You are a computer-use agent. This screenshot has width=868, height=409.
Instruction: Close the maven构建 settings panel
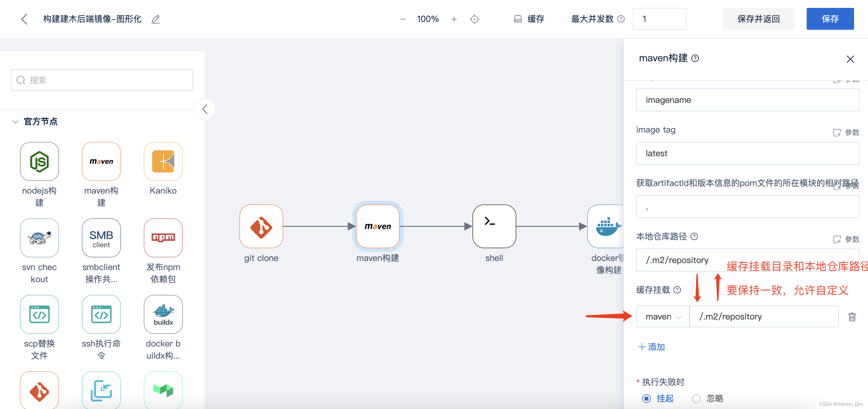[x=850, y=59]
